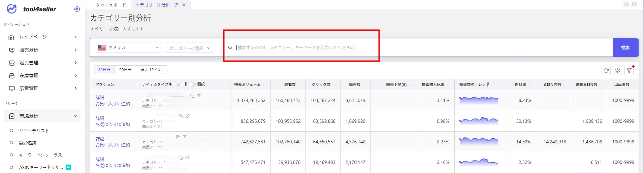Open the column settings icon beside the filter

617,71
